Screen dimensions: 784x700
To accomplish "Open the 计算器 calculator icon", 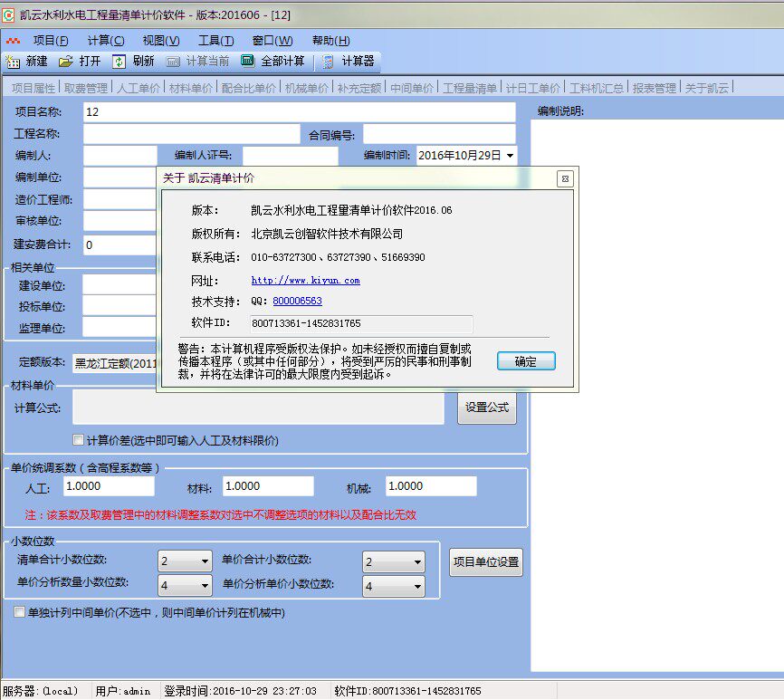I will [x=328, y=62].
